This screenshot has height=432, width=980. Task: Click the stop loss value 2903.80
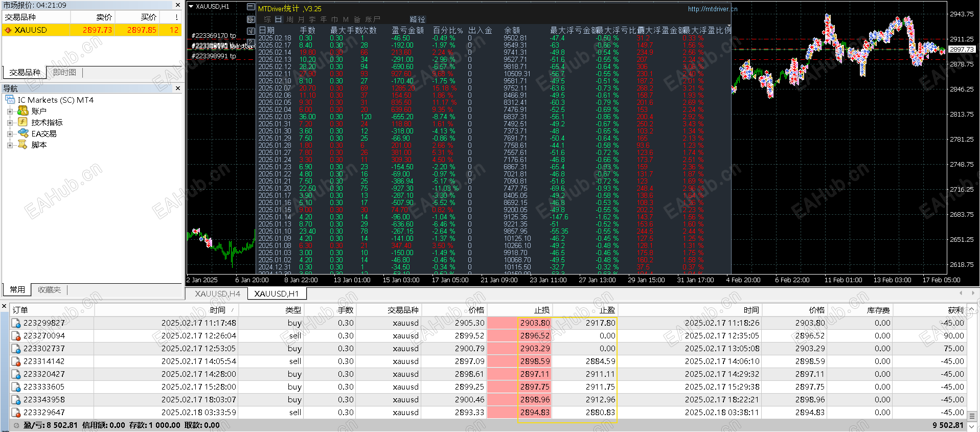click(535, 323)
